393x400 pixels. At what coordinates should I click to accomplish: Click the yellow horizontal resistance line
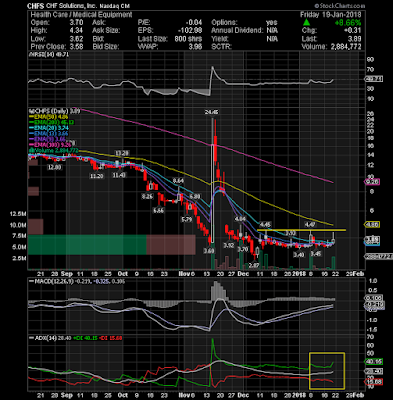302,230
